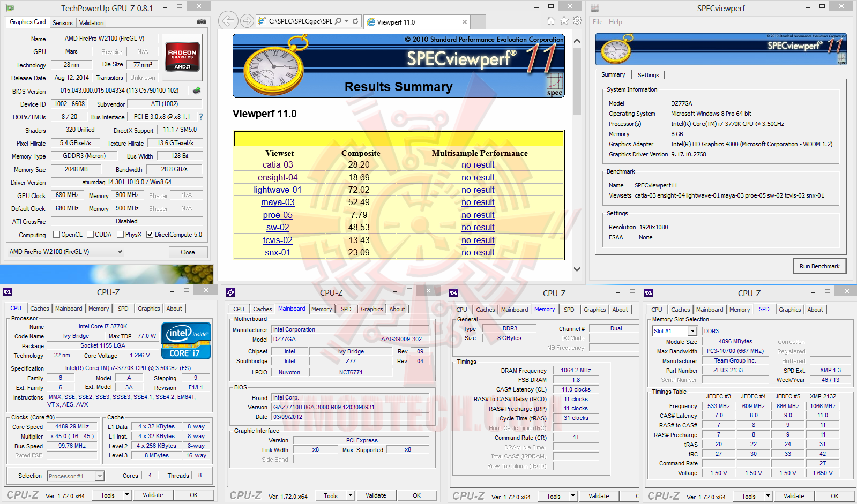The height and width of the screenshot is (504, 857).
Task: Expand the browser address bar dropdown arrow
Action: click(347, 21)
